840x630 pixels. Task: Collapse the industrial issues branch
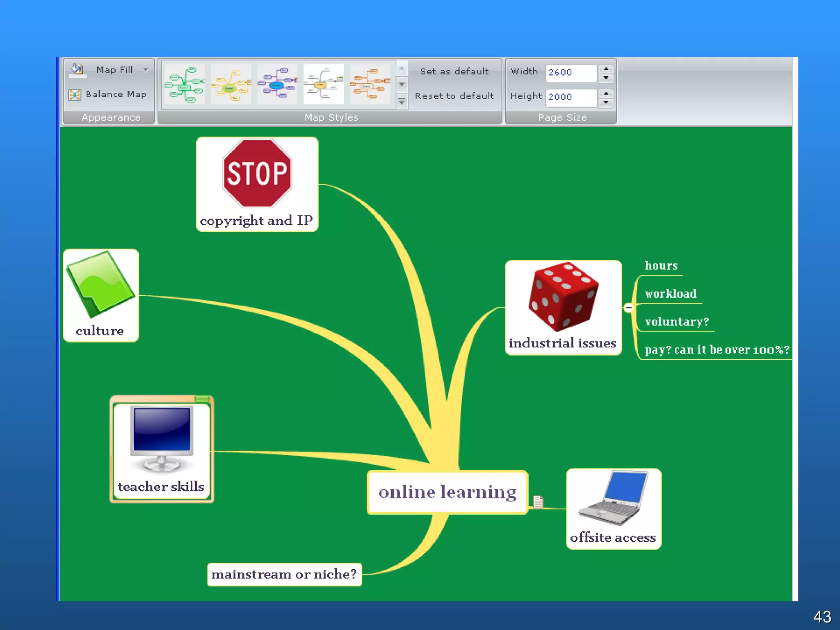click(x=628, y=308)
